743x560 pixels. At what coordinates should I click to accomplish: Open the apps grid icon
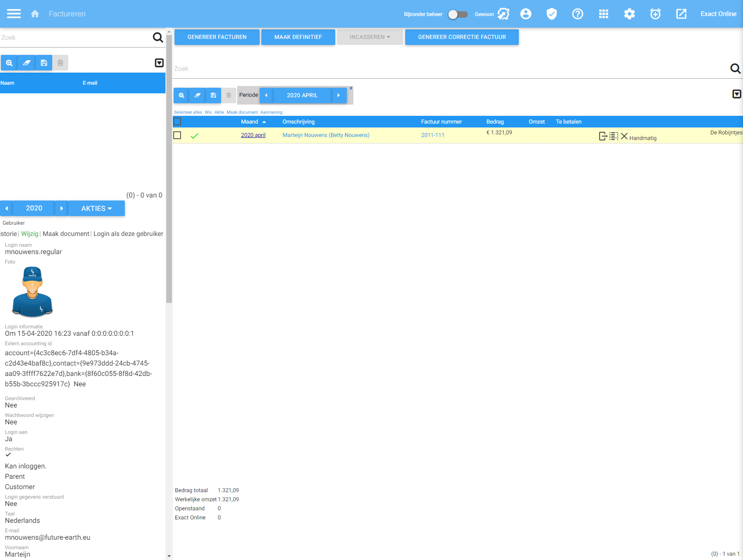[x=603, y=14]
